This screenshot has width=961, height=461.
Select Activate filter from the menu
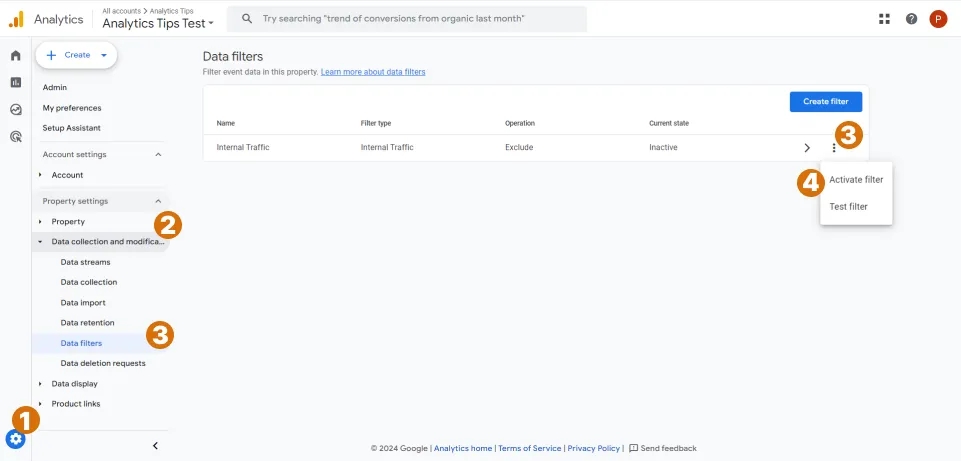[856, 180]
